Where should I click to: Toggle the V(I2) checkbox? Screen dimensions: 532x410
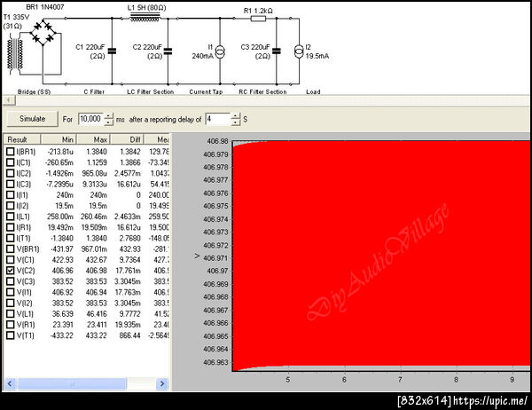pyautogui.click(x=11, y=303)
